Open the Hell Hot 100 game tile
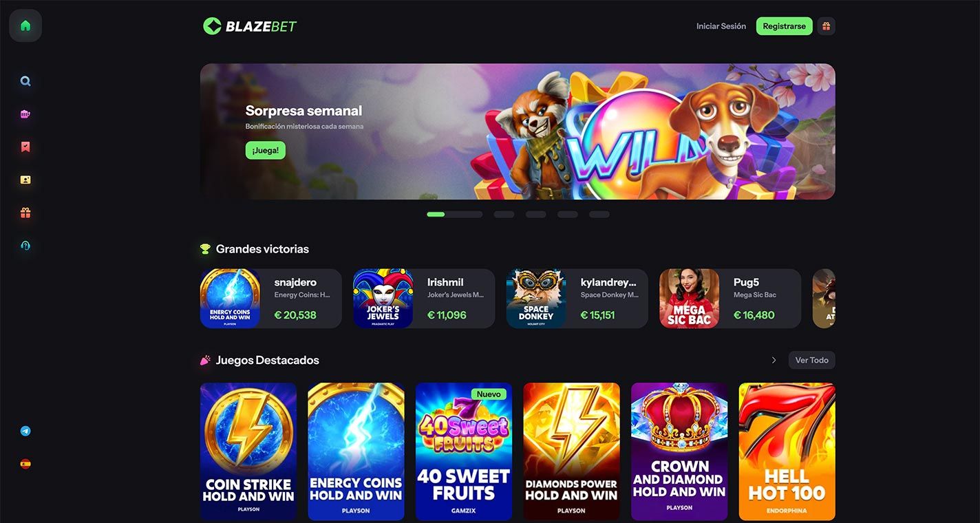This screenshot has height=523, width=980. coord(787,451)
